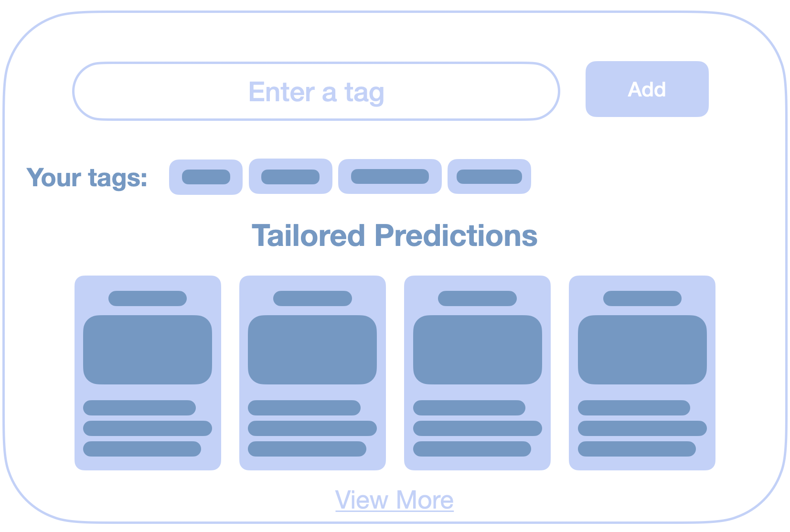Click the 'Tailored Predictions' heading
The height and width of the screenshot is (532, 790).
pos(395,235)
